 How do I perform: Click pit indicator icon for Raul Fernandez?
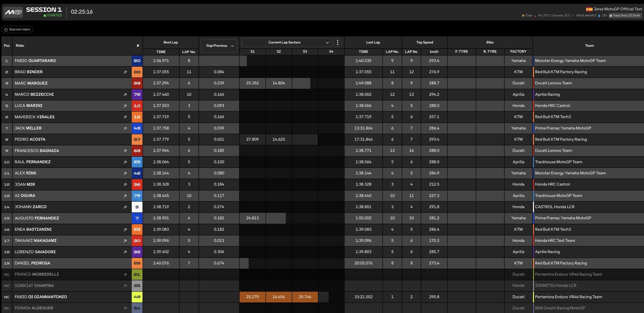(125, 162)
